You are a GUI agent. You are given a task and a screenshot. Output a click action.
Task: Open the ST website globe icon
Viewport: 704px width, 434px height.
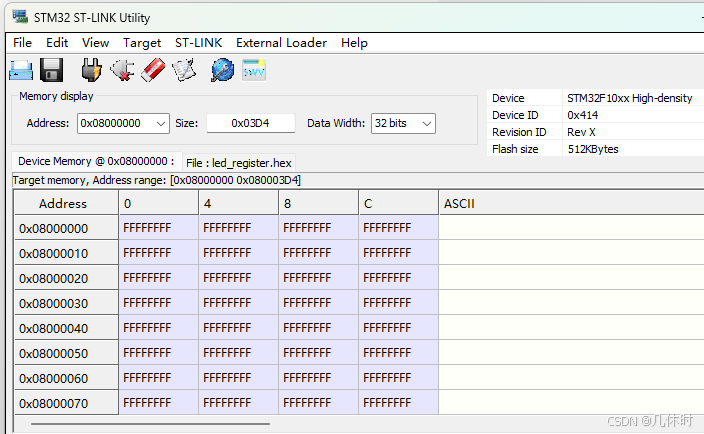222,70
